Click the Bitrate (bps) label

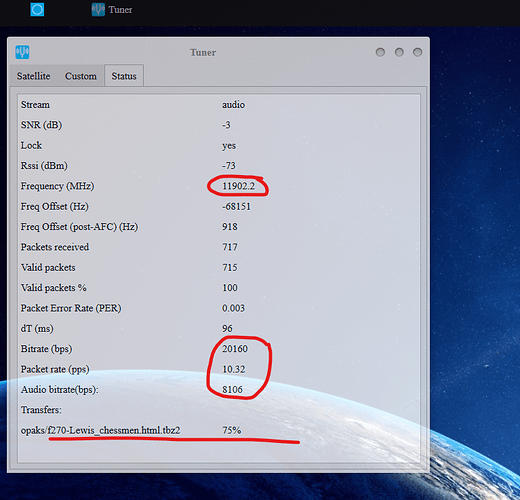tap(46, 349)
